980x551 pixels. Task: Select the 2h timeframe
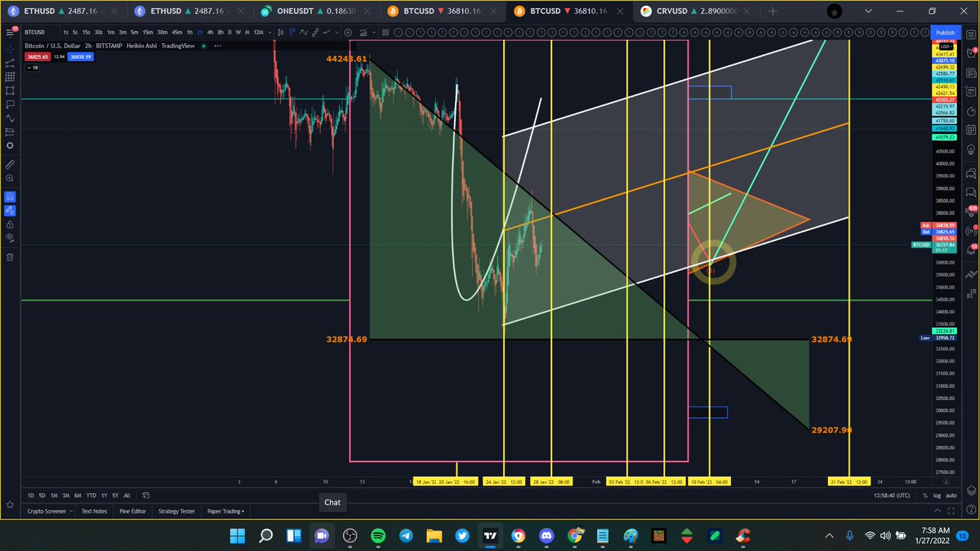pos(200,32)
